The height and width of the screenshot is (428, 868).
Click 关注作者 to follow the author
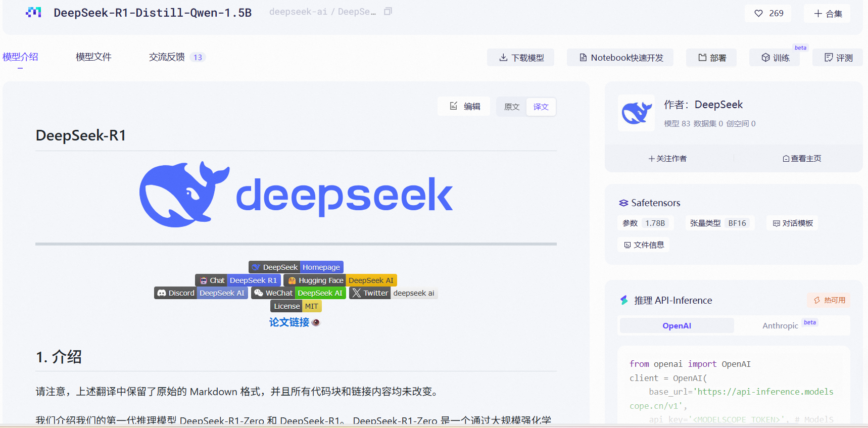[667, 158]
